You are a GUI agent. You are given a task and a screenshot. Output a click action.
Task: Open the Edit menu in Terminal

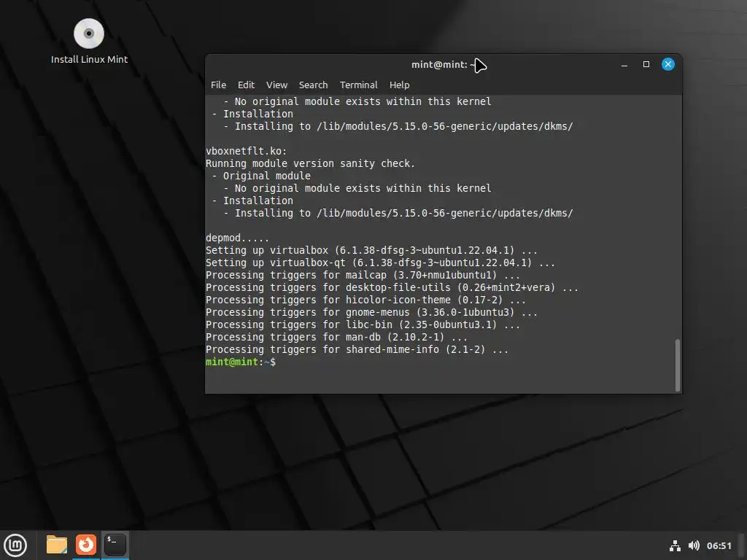point(246,85)
